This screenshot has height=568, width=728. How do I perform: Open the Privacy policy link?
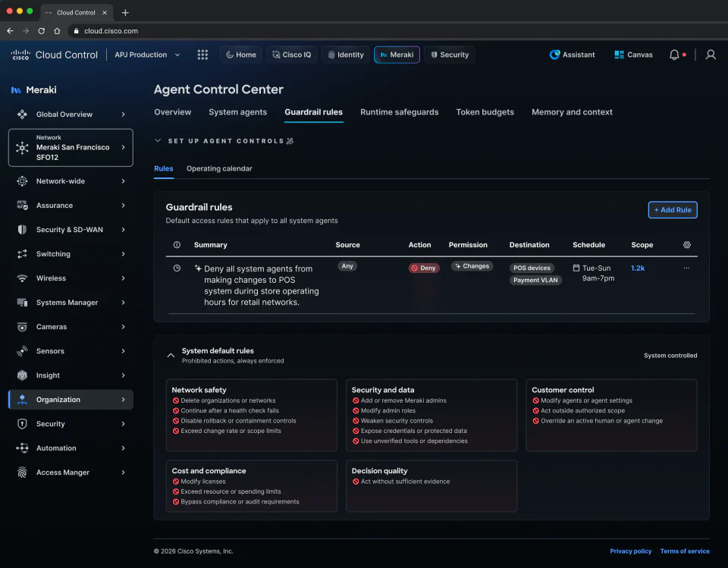tap(630, 551)
